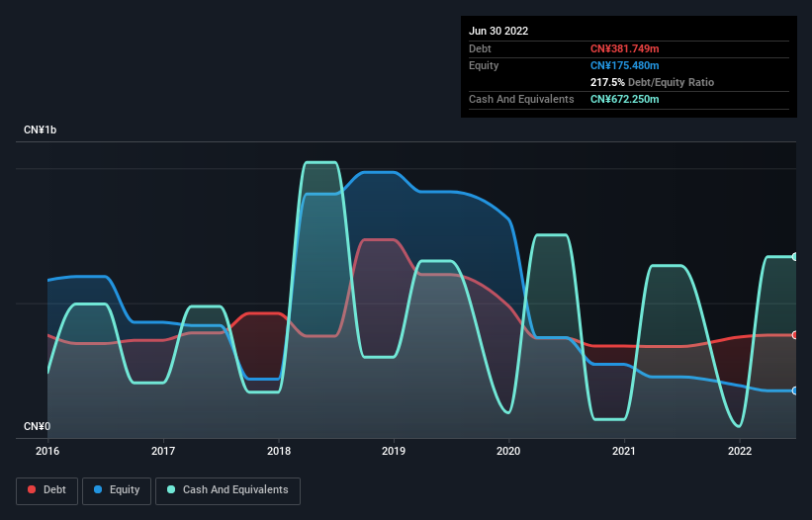Select the 2022 x-axis label
Screen dimensions: 812x520
740,451
